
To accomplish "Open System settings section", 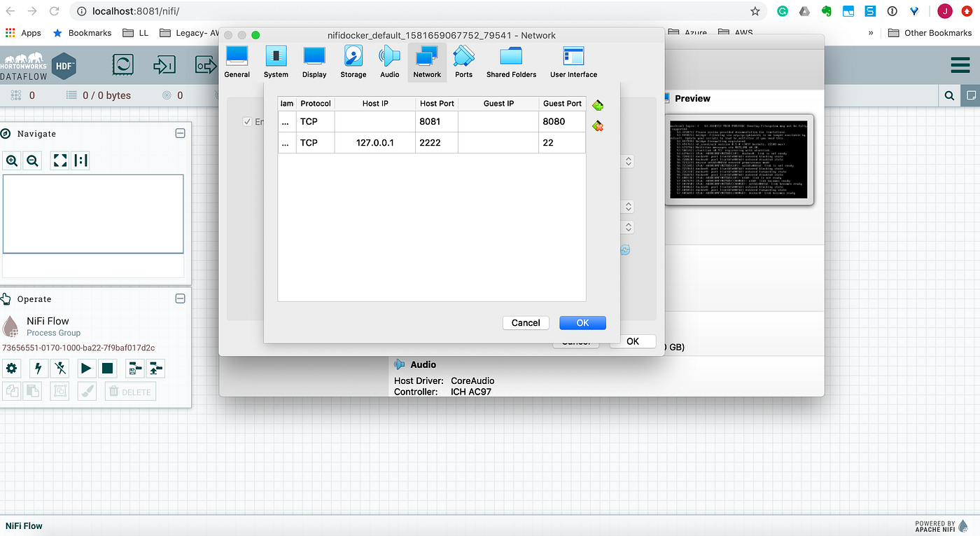I will tap(276, 62).
